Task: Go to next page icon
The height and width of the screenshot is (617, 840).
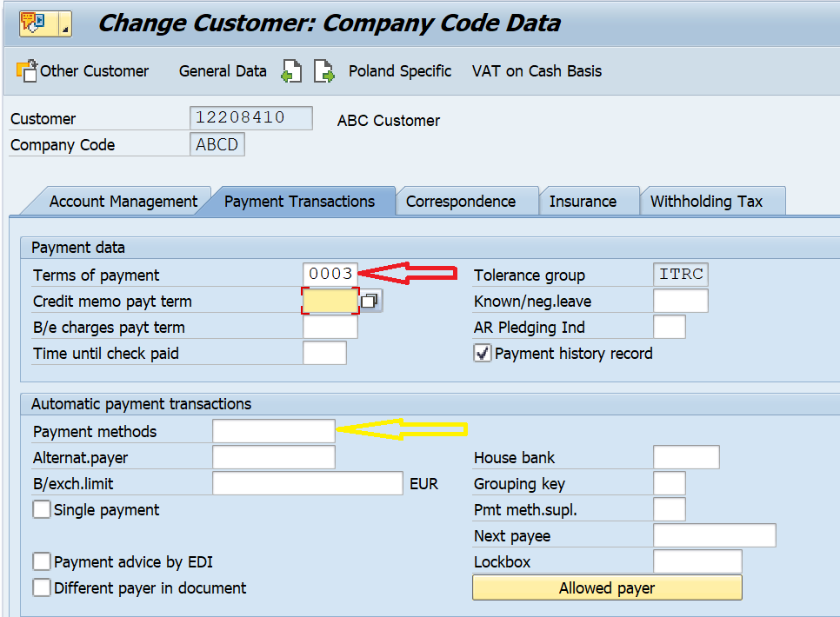Action: pos(324,70)
